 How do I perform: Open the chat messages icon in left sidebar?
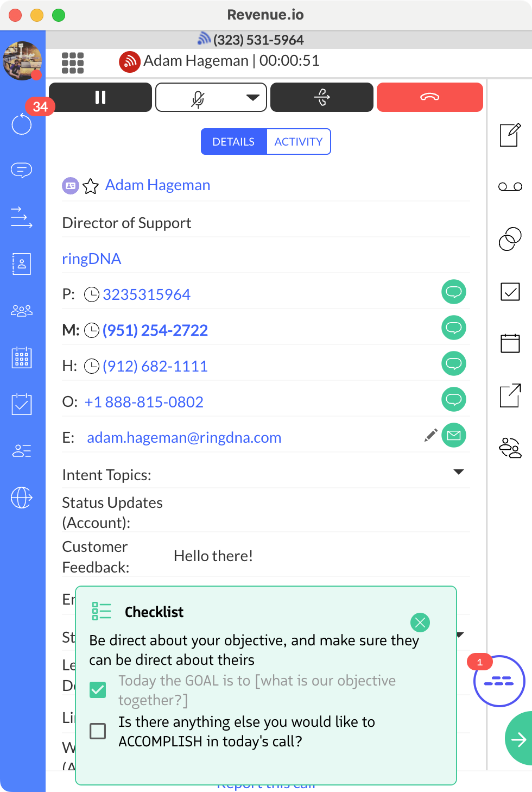pos(22,169)
